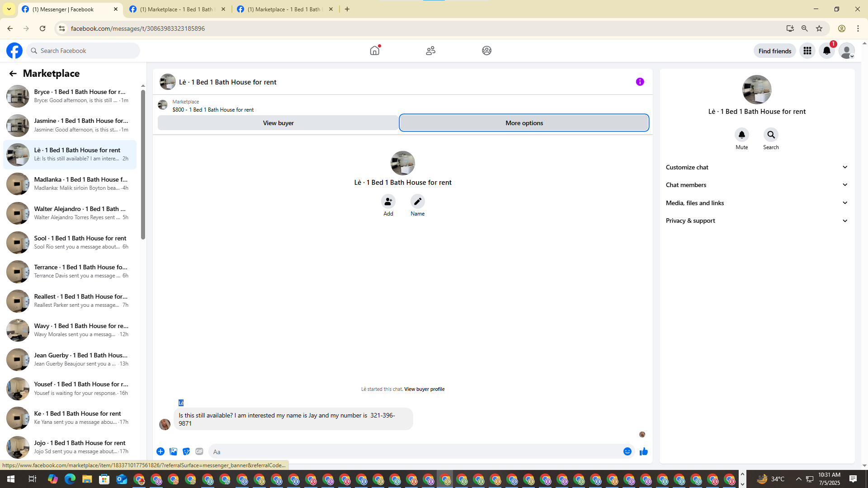The image size is (868, 488).
Task: Open Microsoft Edge from taskbar
Action: [70, 479]
